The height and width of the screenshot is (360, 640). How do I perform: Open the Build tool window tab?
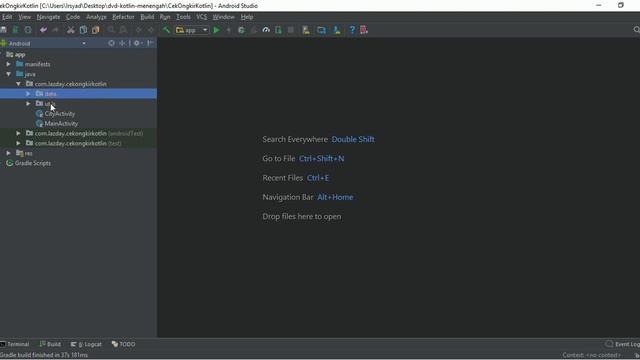click(50, 344)
